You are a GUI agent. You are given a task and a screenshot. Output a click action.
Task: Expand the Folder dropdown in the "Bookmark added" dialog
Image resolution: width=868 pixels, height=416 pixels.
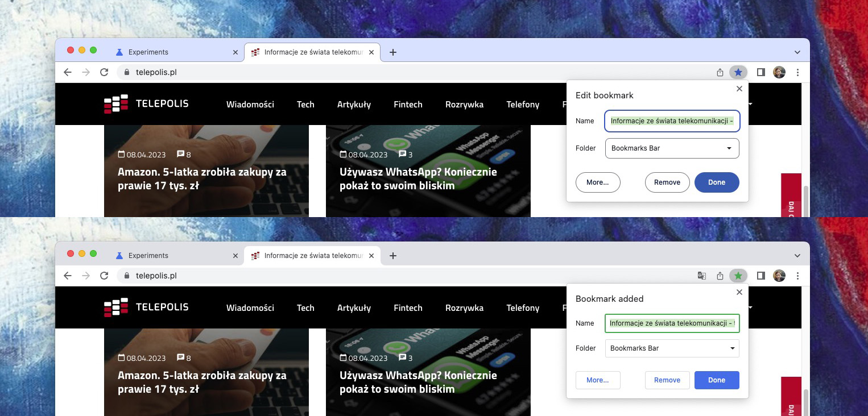pyautogui.click(x=672, y=348)
